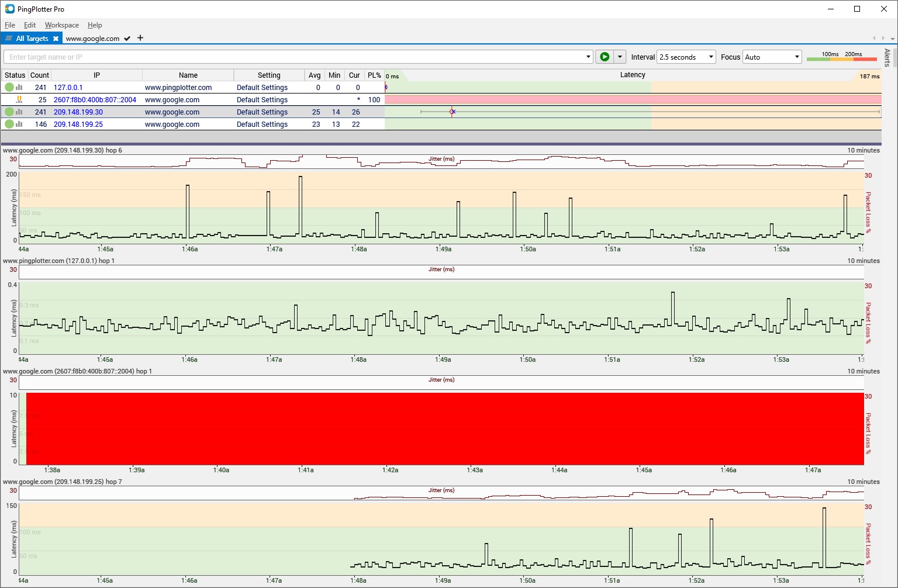Screen dimensions: 898x588
Task: Sort by the PL% column header
Action: point(374,75)
